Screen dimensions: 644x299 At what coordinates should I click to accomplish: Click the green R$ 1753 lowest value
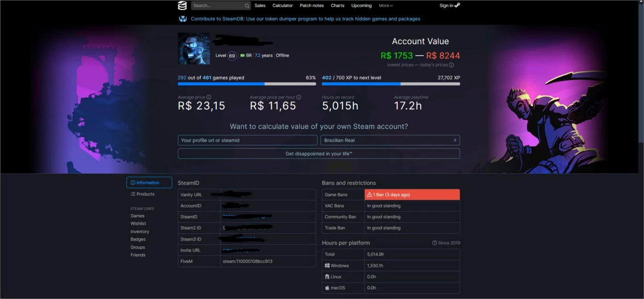(x=396, y=56)
